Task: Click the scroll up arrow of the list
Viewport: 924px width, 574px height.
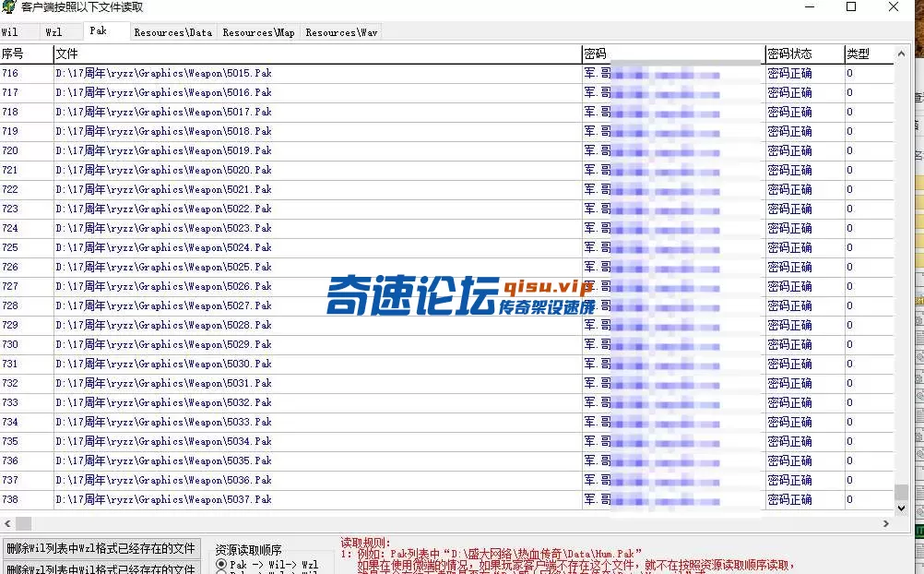Action: 901,54
